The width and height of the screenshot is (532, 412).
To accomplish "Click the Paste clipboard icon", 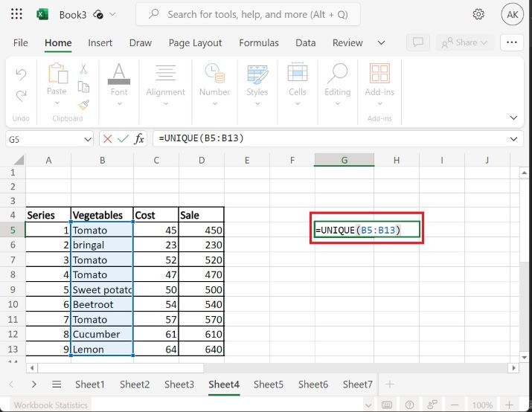I will tap(58, 73).
